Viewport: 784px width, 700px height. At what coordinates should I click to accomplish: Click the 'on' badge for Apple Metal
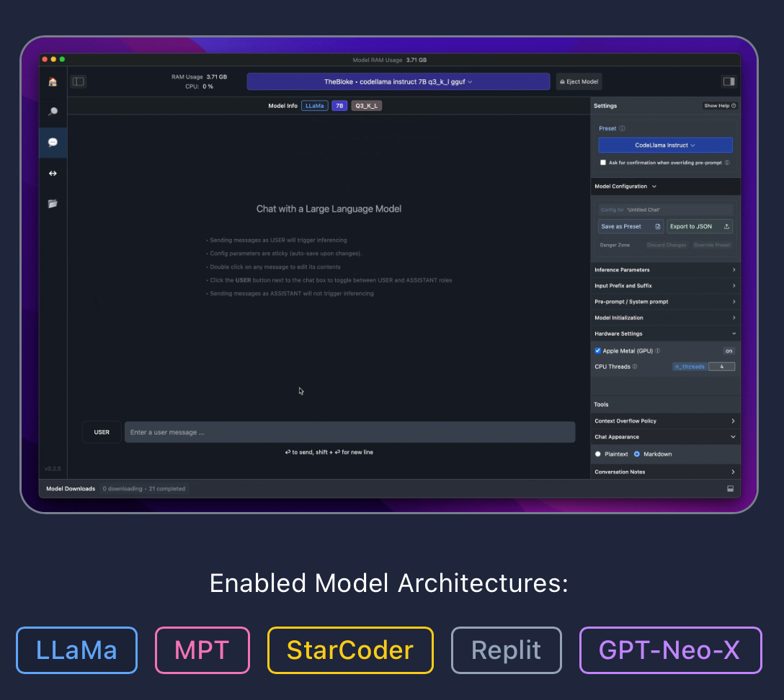[x=729, y=351]
